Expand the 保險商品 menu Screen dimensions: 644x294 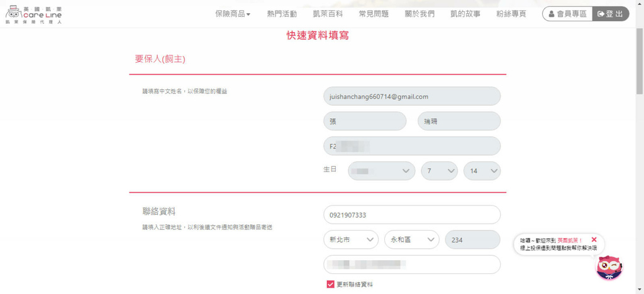[x=233, y=14]
